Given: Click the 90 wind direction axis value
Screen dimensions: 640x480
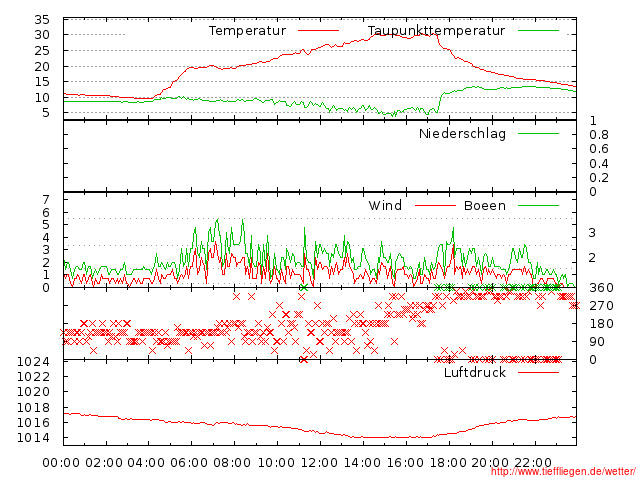Looking at the screenshot, I should pyautogui.click(x=597, y=342).
